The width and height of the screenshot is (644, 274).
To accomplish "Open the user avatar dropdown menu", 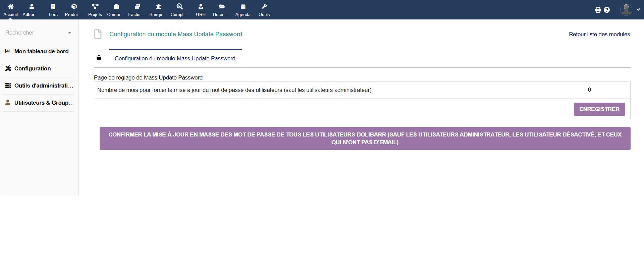I will click(x=630, y=10).
